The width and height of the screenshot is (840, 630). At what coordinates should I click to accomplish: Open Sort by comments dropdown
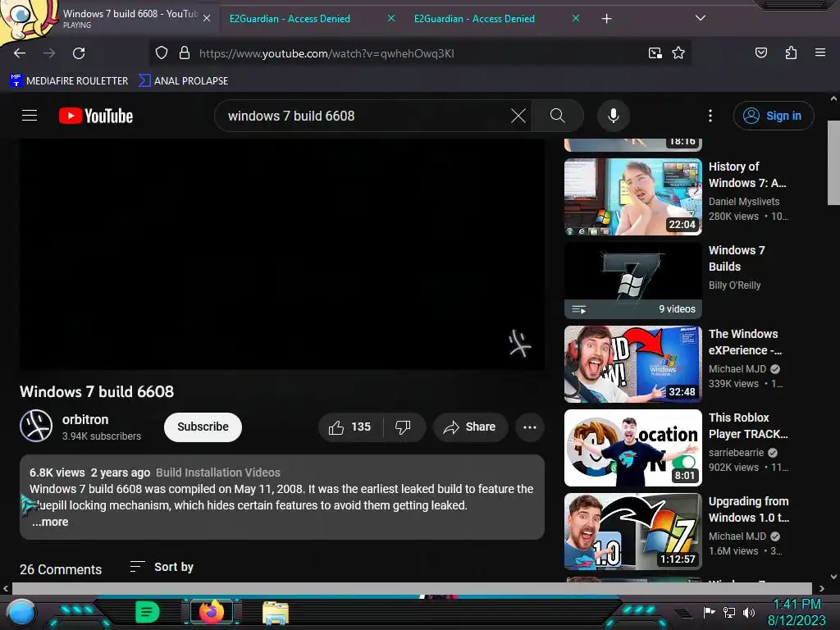click(x=162, y=567)
